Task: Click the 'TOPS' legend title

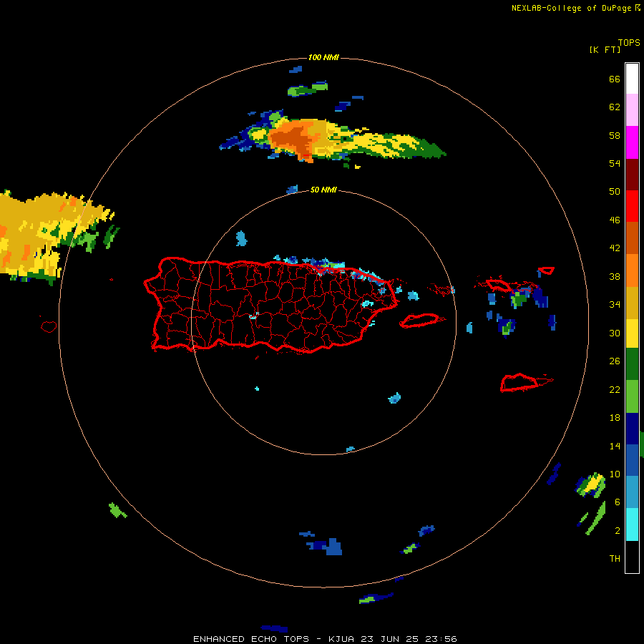Action: 629,42
